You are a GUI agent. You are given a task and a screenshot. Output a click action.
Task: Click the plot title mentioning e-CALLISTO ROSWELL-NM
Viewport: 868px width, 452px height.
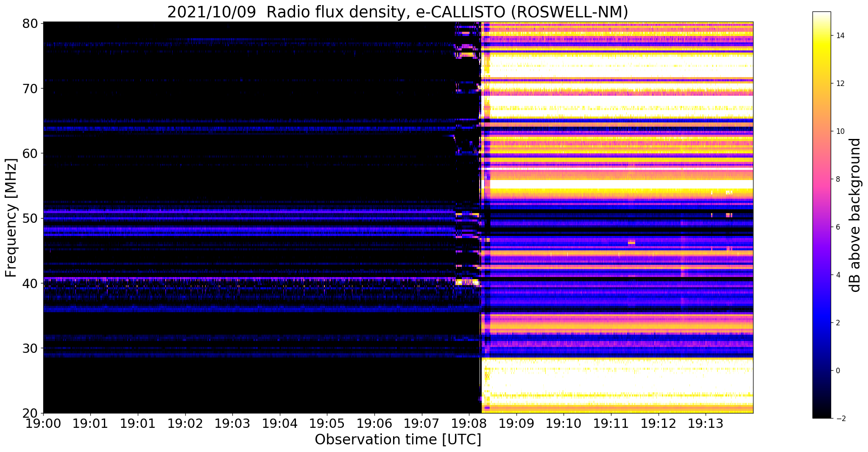397,11
